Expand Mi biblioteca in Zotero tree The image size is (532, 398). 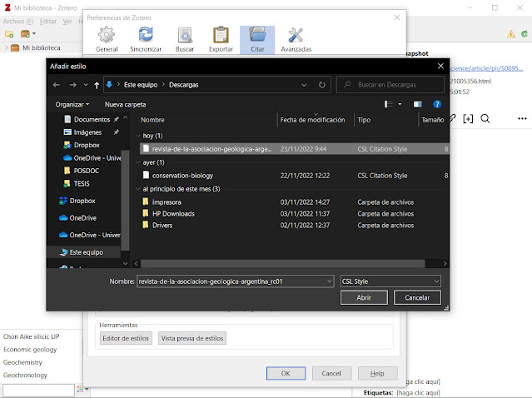pos(6,47)
